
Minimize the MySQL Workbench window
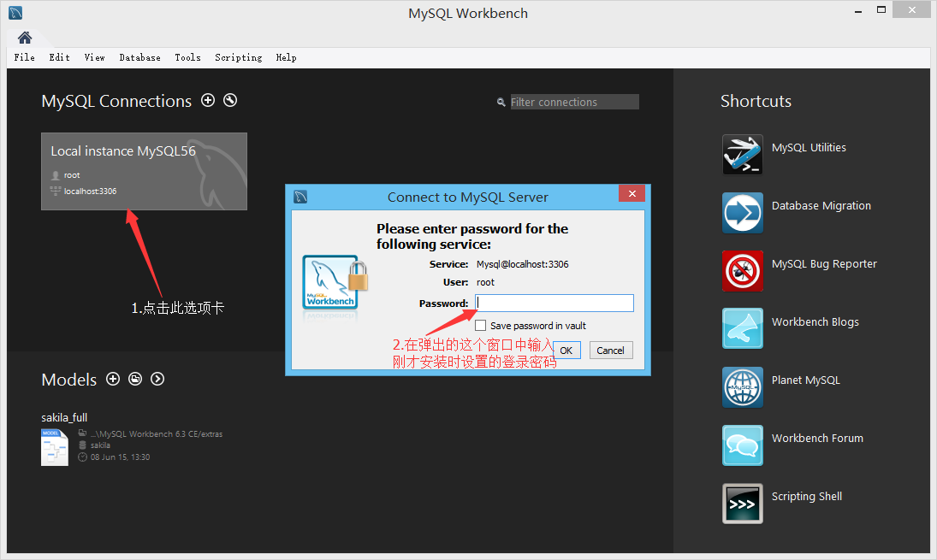pos(858,11)
